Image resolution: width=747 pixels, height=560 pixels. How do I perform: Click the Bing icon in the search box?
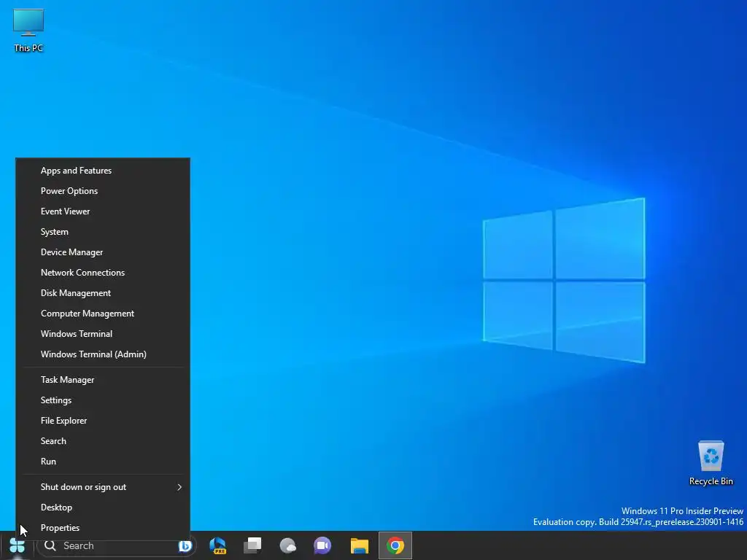click(x=185, y=546)
